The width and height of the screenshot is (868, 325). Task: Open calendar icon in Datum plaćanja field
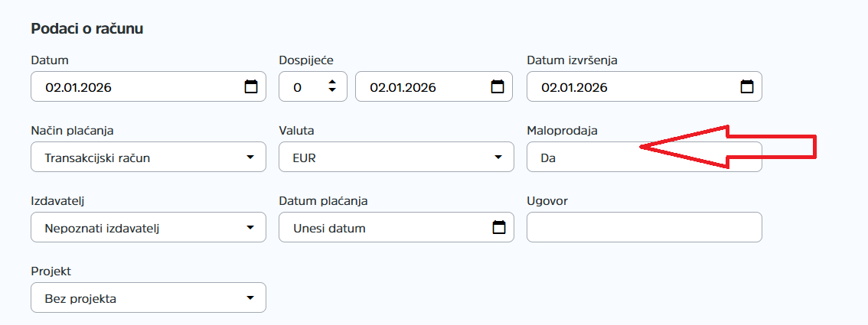point(499,227)
